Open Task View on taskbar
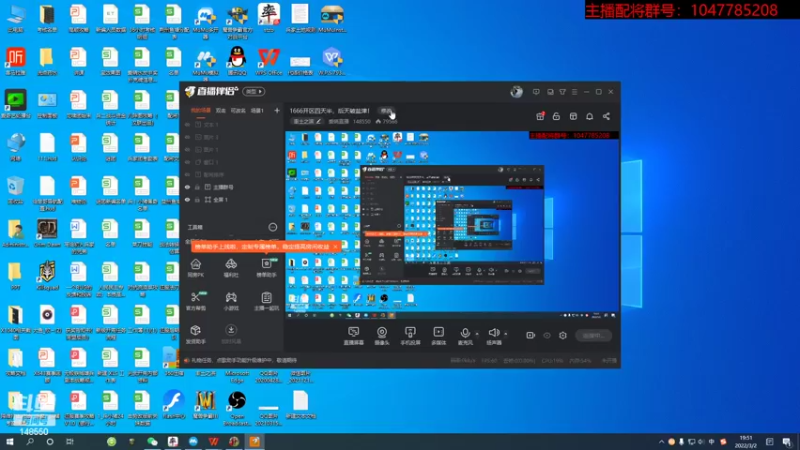800x450 pixels. [x=70, y=441]
